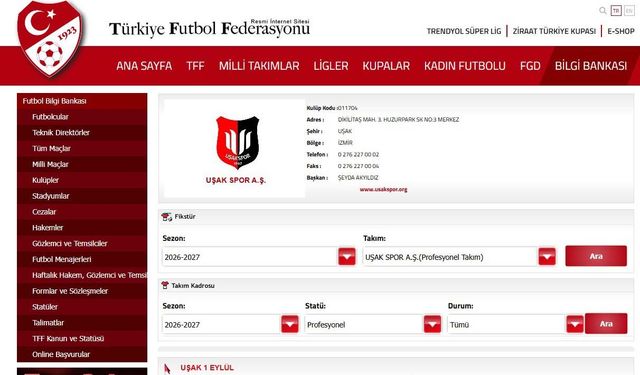Open the Ana Sayfa menu
640x375 pixels.
click(144, 66)
